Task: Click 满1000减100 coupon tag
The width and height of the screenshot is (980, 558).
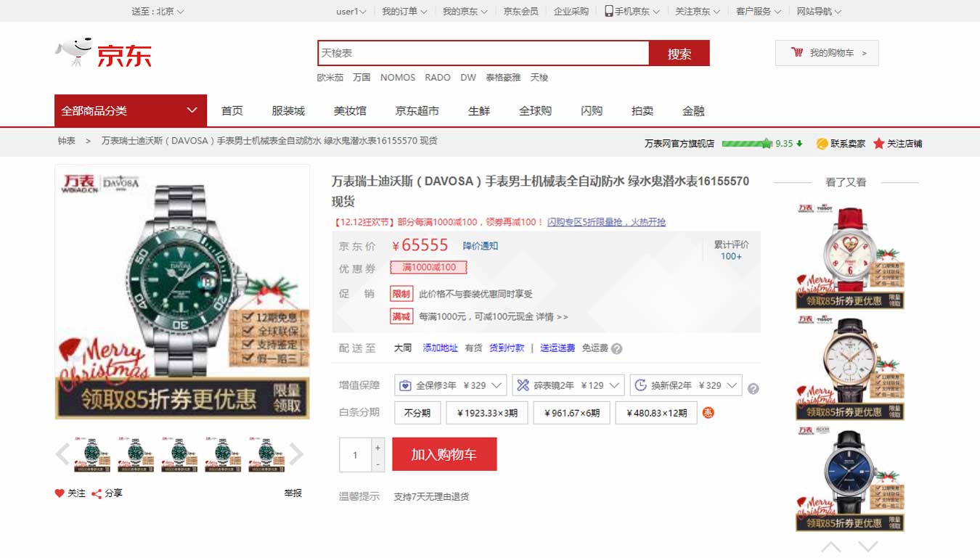Action: [428, 267]
